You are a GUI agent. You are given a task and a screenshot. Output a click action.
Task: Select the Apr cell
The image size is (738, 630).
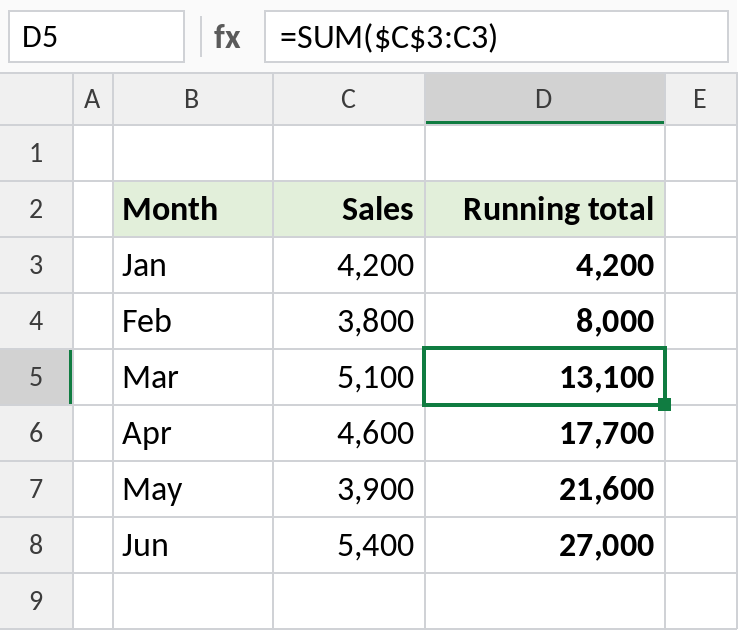point(193,433)
